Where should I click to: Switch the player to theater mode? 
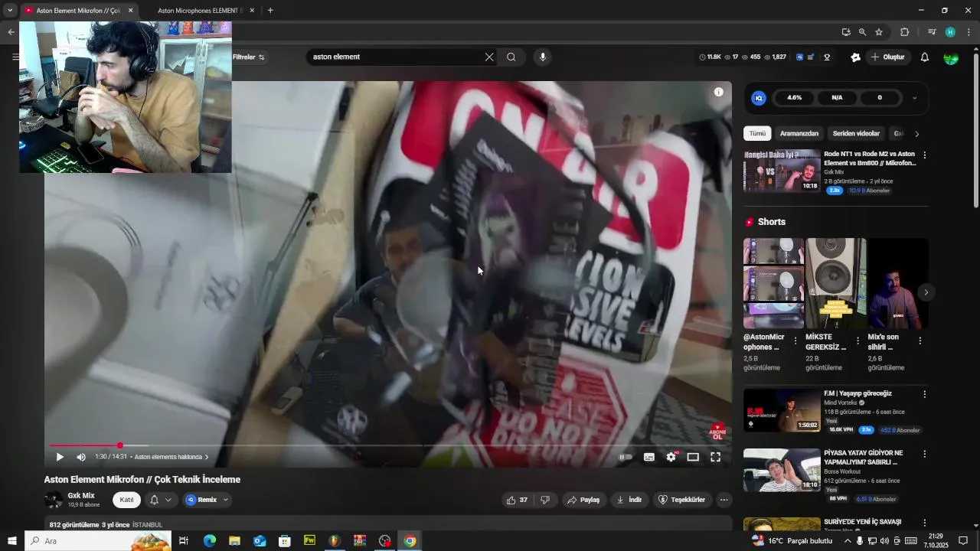693,457
